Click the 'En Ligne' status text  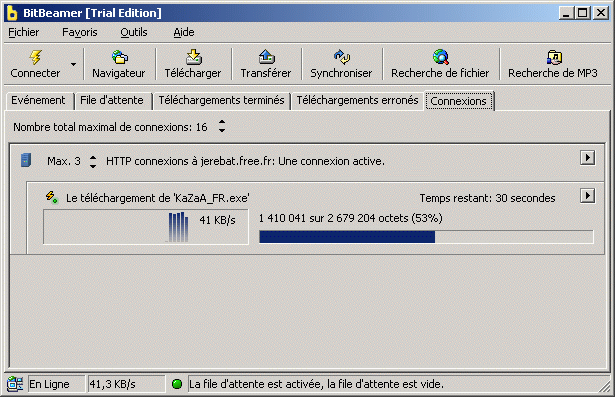(49, 384)
